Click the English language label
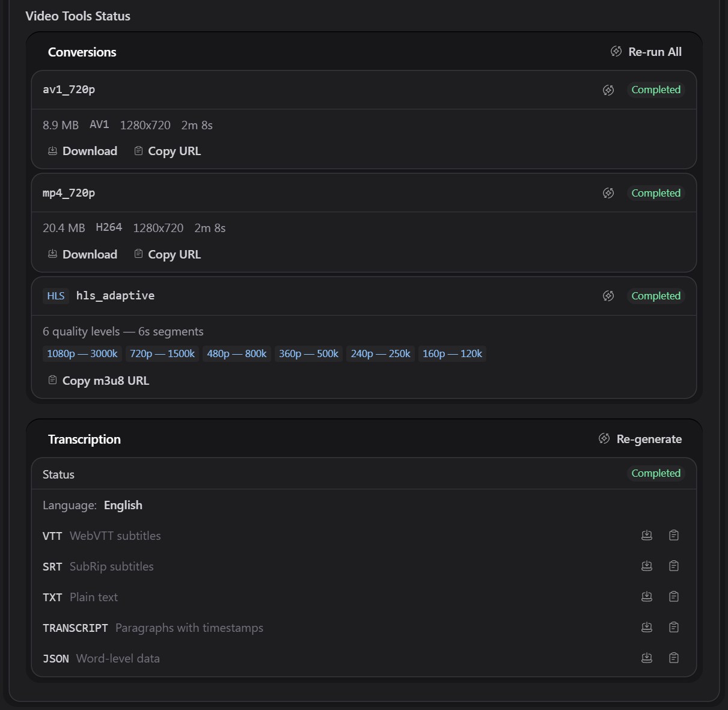 click(x=123, y=505)
